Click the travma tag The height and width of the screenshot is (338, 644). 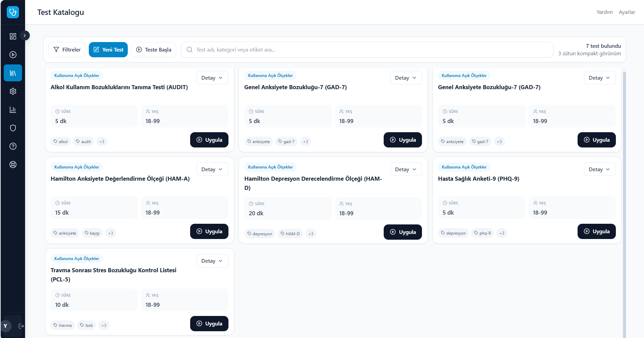click(63, 325)
